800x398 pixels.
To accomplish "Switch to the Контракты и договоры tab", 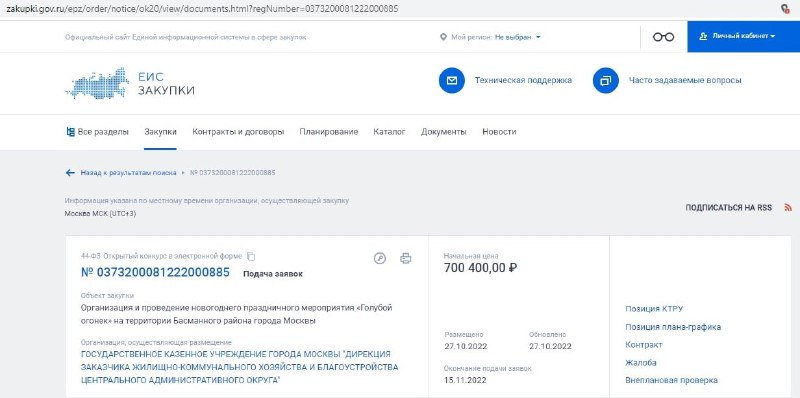I will (238, 132).
